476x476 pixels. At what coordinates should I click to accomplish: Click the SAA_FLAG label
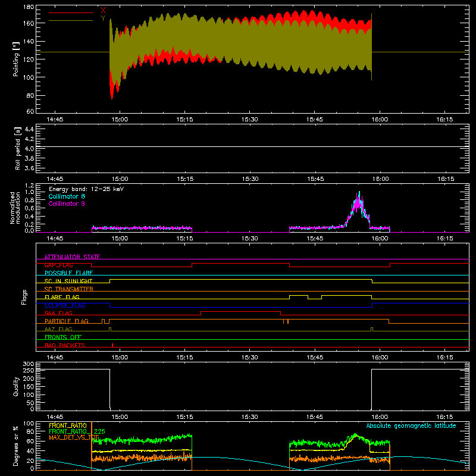click(58, 313)
